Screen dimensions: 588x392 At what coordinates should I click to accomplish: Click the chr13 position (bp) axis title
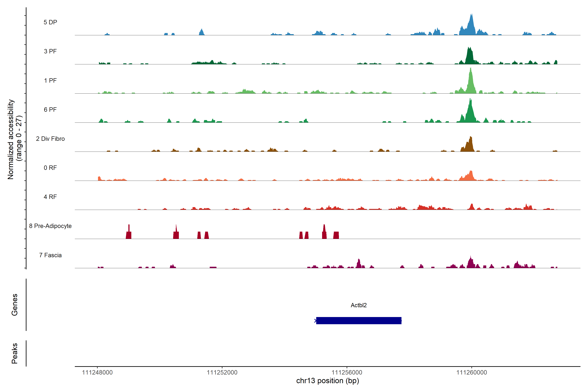(327, 381)
